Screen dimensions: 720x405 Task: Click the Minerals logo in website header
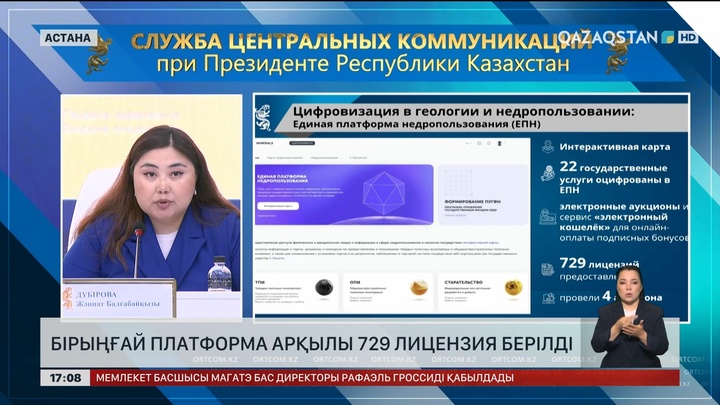264,143
